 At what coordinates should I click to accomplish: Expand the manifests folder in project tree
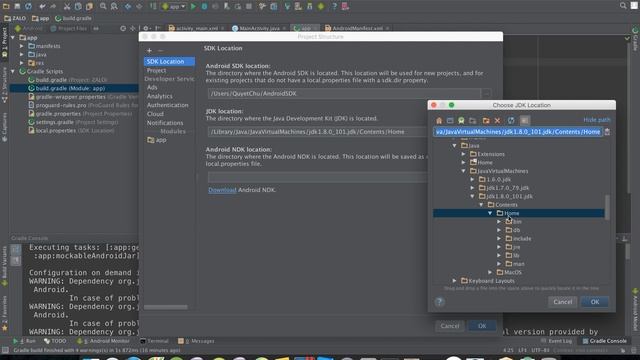(x=22, y=46)
